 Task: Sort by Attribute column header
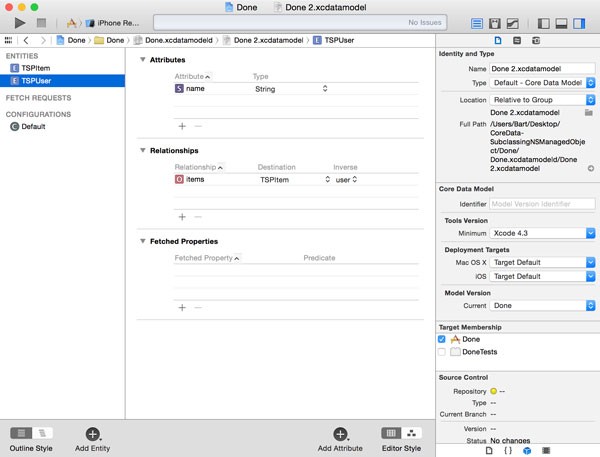click(x=192, y=77)
